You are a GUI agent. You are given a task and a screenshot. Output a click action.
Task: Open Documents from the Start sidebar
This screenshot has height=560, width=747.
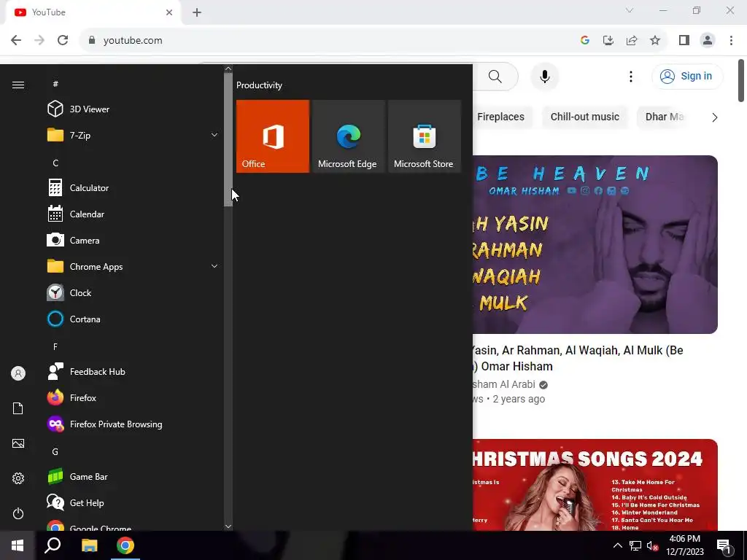pos(18,408)
